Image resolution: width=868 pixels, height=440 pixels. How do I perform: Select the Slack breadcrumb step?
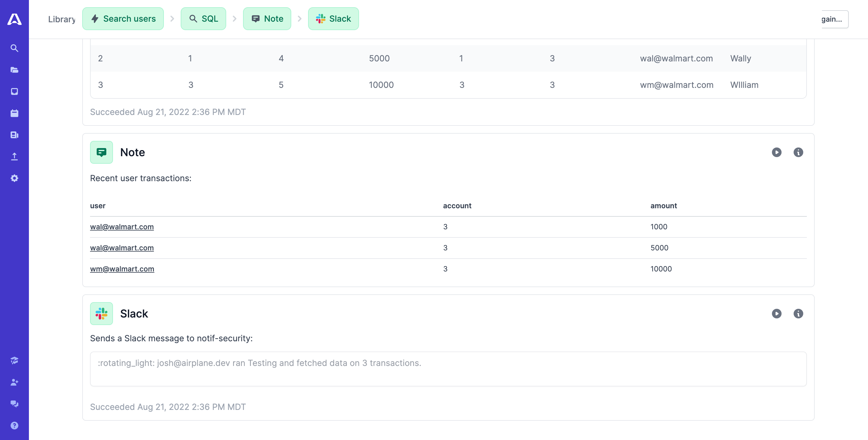click(333, 19)
